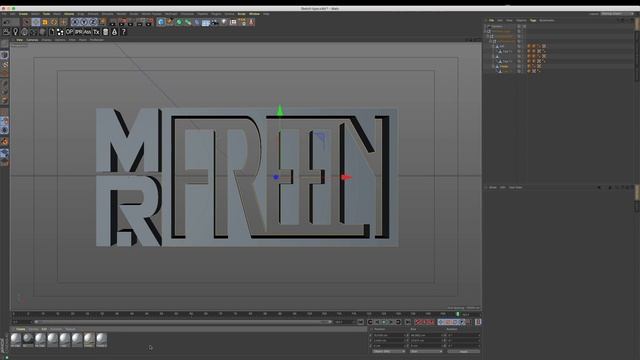This screenshot has height=360, width=640.
Task: Open the Layout dropdown in the top right
Action: [x=616, y=14]
